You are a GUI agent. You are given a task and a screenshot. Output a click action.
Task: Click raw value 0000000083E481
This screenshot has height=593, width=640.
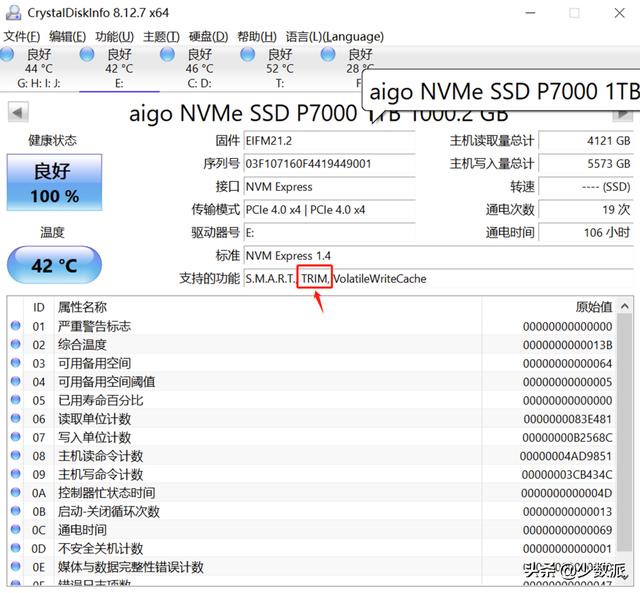pos(567,419)
